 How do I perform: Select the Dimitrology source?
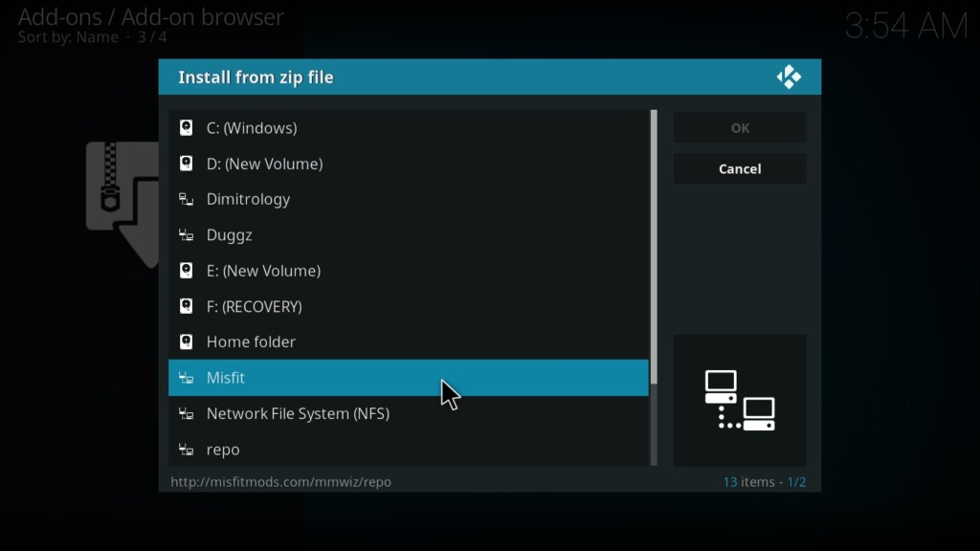tap(248, 199)
